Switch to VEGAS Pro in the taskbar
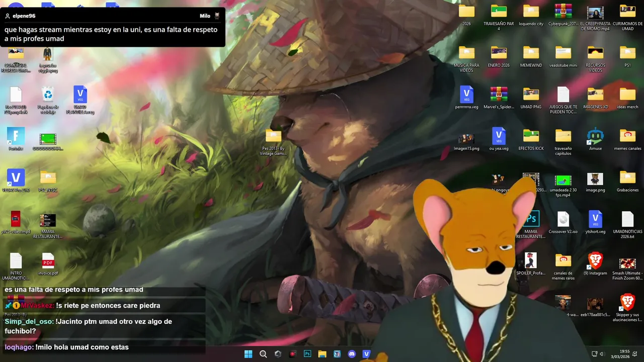The width and height of the screenshot is (644, 362). pyautogui.click(x=366, y=354)
